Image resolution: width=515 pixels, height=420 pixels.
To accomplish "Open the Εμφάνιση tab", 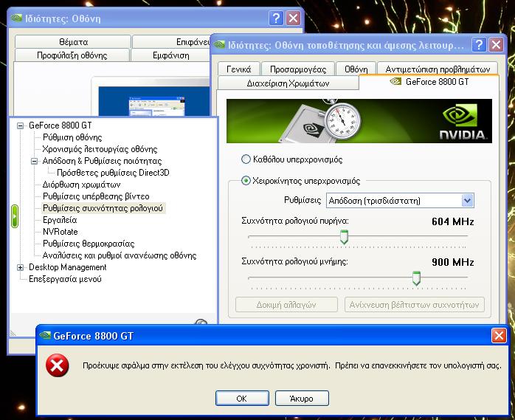I will (x=170, y=55).
